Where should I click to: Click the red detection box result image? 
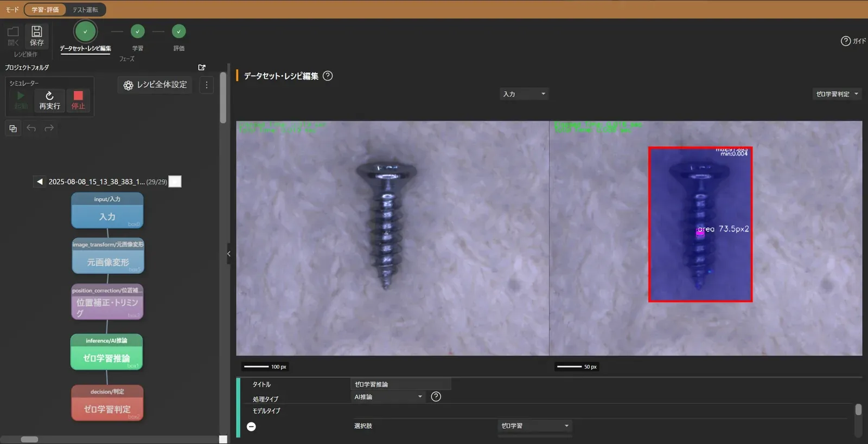click(700, 224)
